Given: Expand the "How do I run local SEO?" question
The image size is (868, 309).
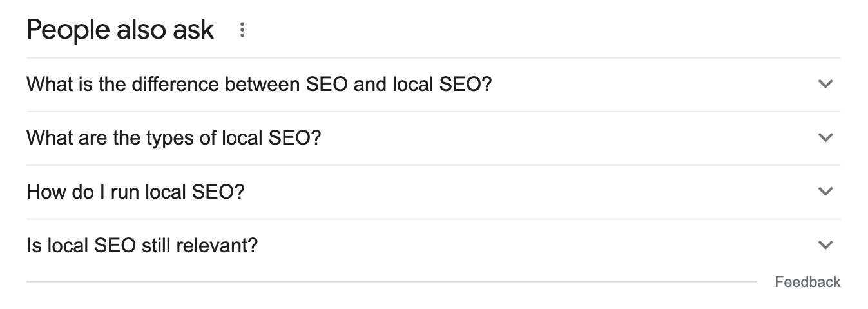Looking at the screenshot, I should tap(135, 192).
